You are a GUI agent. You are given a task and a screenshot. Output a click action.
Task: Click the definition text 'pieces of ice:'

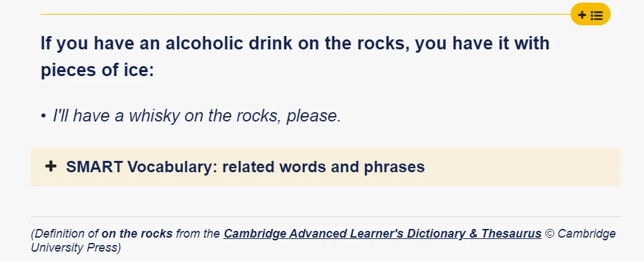97,70
